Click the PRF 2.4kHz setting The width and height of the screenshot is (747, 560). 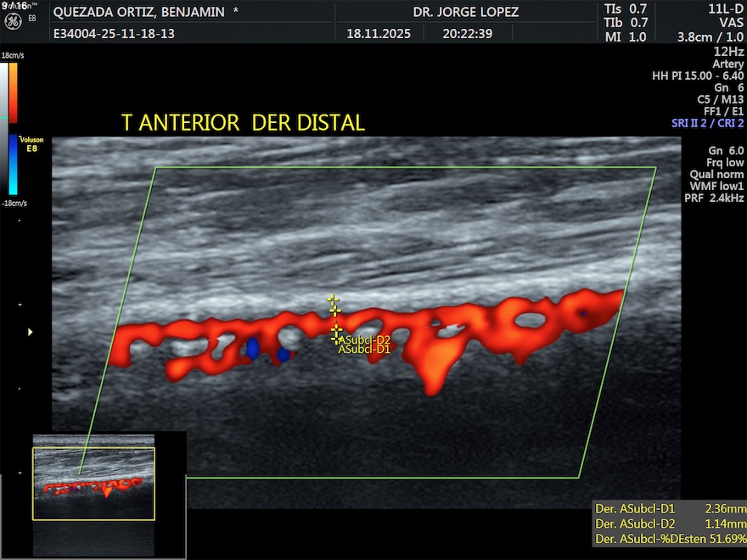(x=714, y=198)
